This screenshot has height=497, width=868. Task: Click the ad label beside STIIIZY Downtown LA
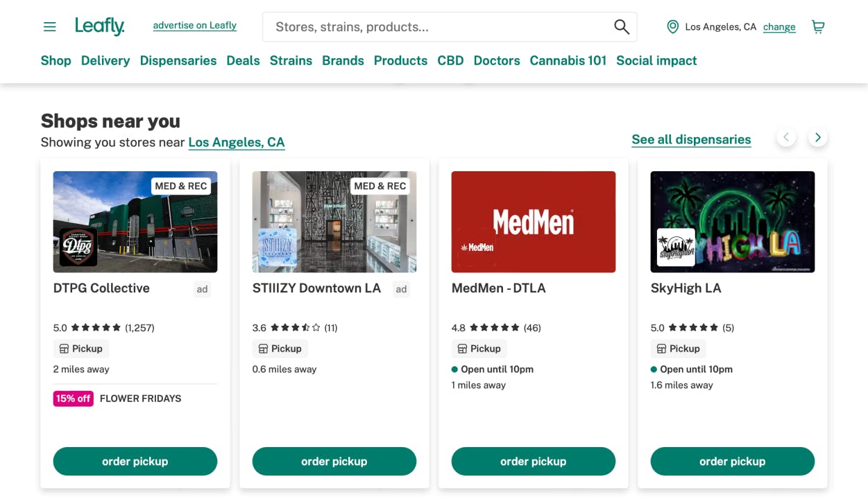(x=401, y=290)
